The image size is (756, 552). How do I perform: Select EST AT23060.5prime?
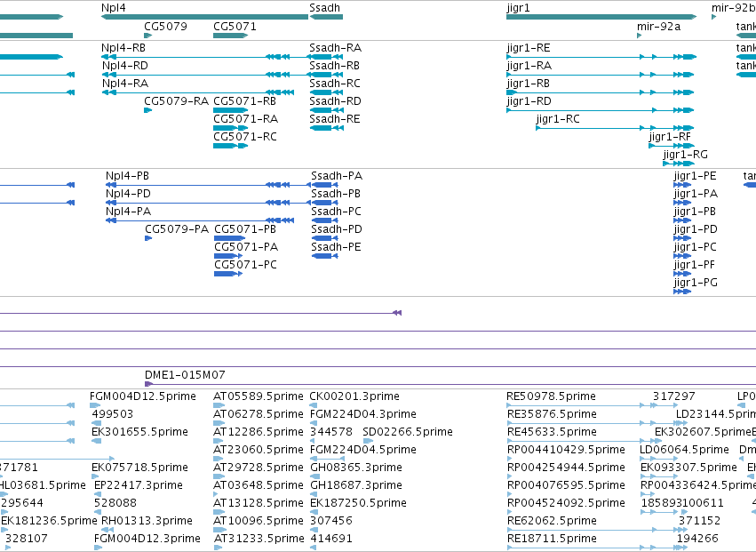tap(259, 450)
